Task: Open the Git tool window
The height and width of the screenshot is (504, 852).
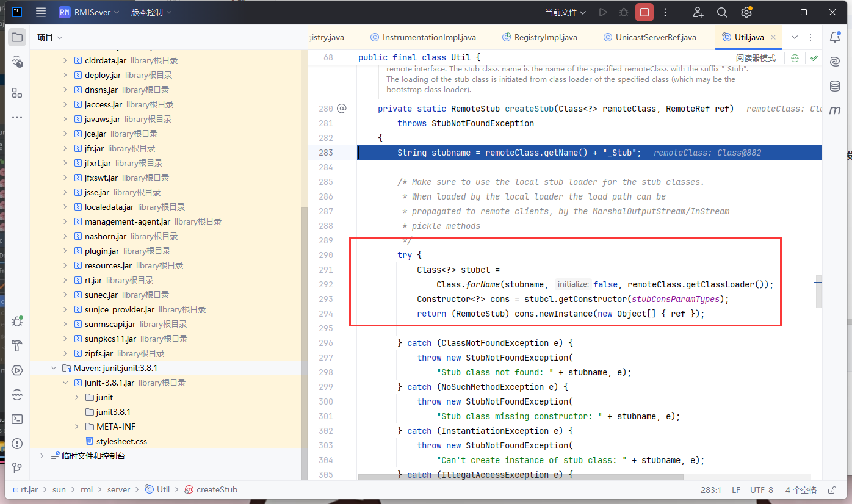Action: coord(17,468)
